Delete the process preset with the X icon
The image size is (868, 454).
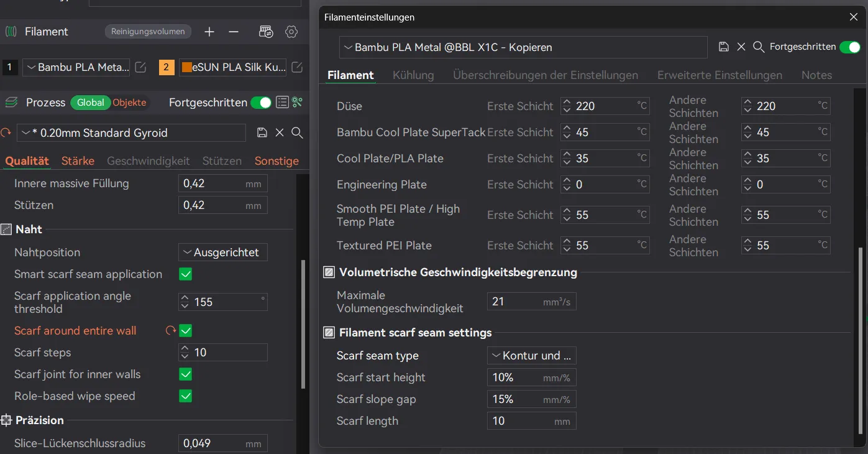click(280, 132)
